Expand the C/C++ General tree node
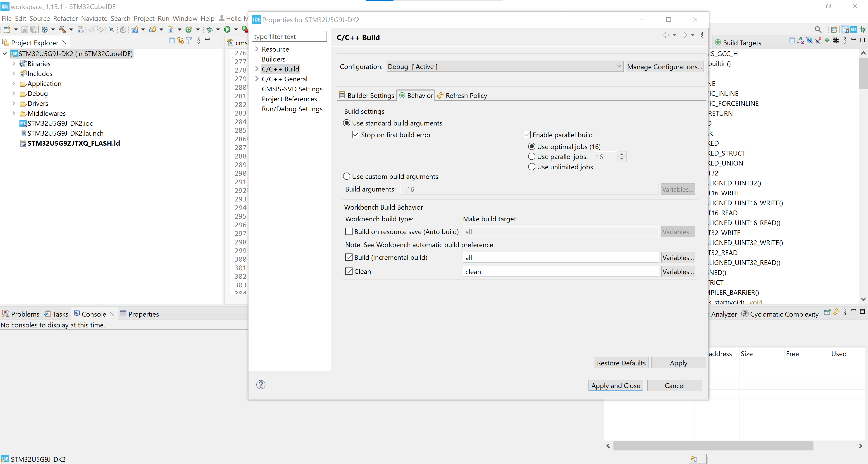This screenshot has width=868, height=464. 257,79
